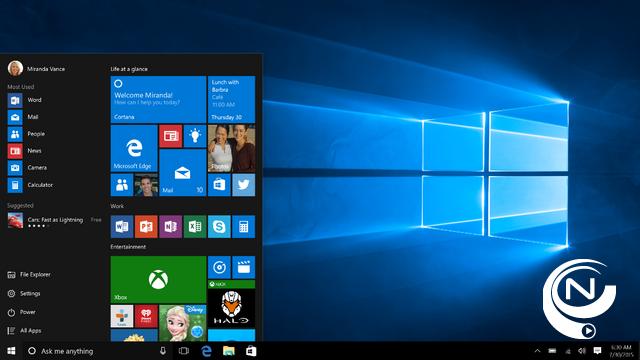Open Task View on the taskbar
Image resolution: width=640 pixels, height=360 pixels.
pos(184,351)
